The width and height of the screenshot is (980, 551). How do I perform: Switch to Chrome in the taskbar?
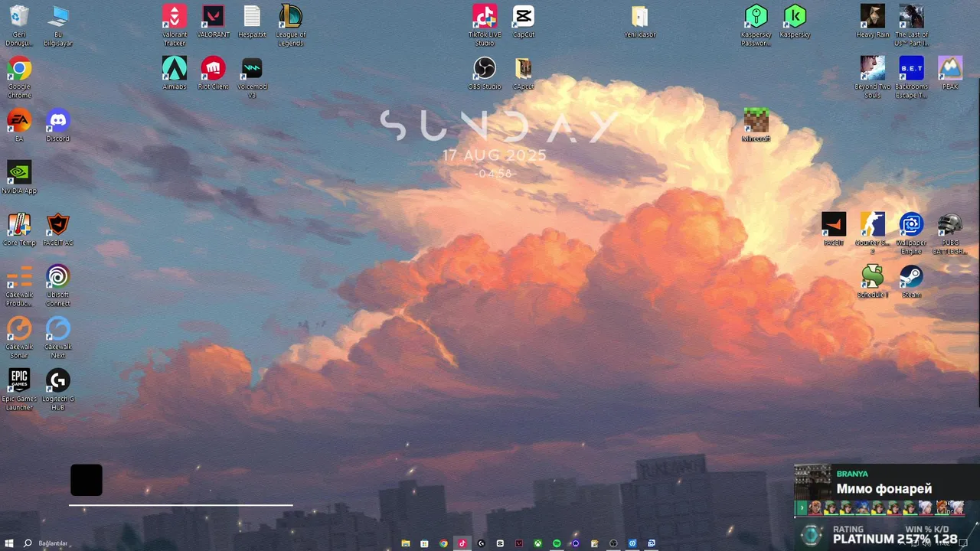pyautogui.click(x=443, y=543)
